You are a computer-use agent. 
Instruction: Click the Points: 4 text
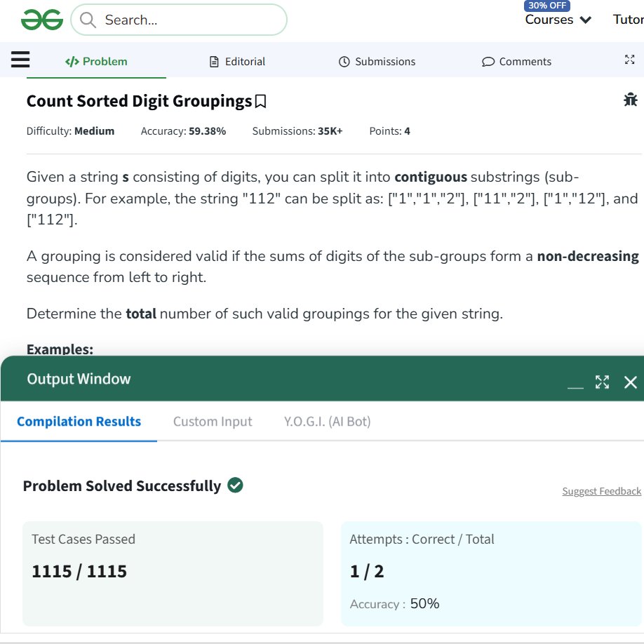click(390, 131)
